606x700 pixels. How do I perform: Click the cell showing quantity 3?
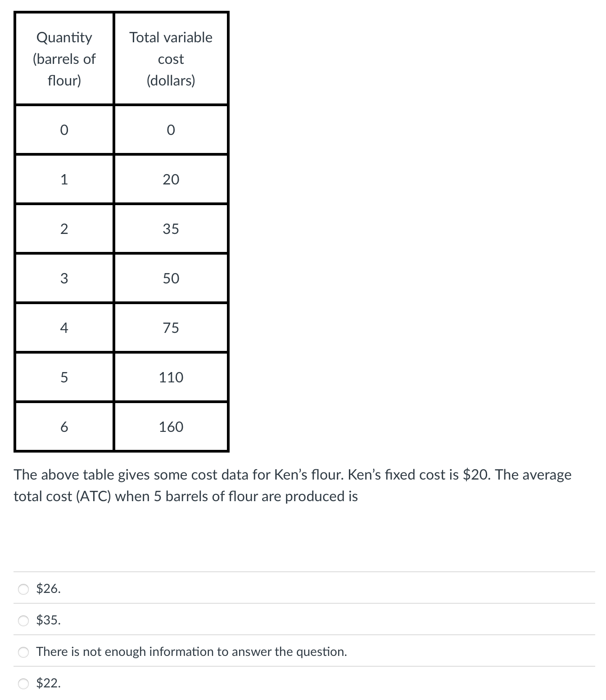click(64, 278)
